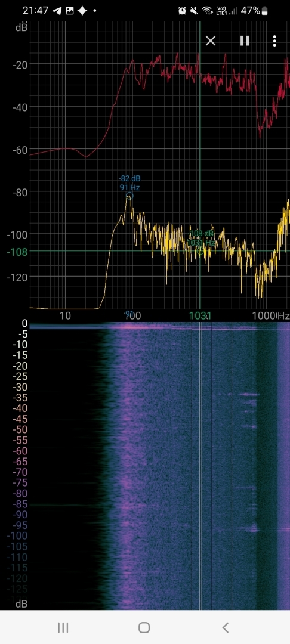Image resolution: width=290 pixels, height=644 pixels.
Task: Tap the circled 91 Hz peak marker
Action: point(129,196)
